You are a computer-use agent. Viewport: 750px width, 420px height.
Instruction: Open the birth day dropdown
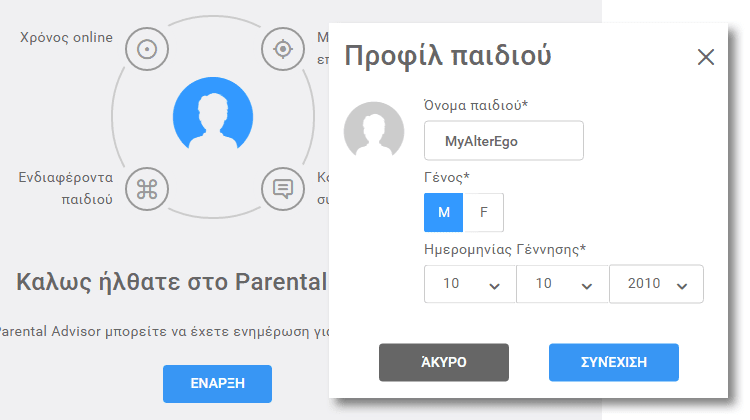click(470, 284)
